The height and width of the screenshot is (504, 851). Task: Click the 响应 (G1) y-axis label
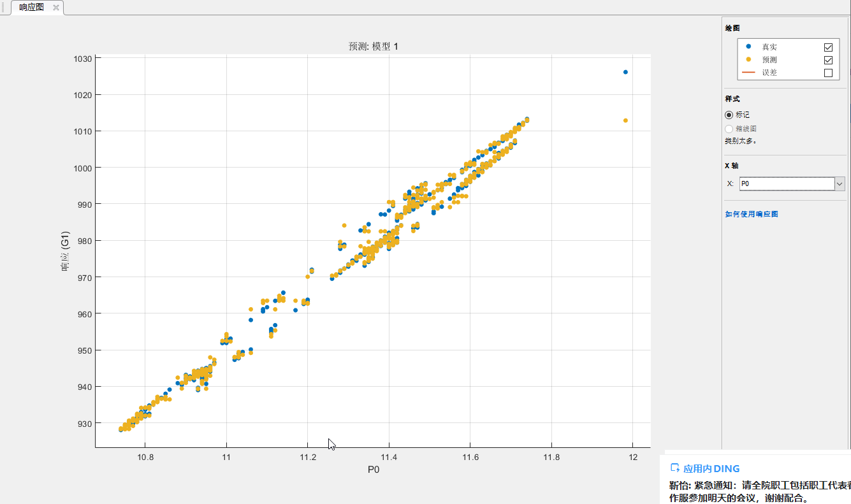pos(66,251)
